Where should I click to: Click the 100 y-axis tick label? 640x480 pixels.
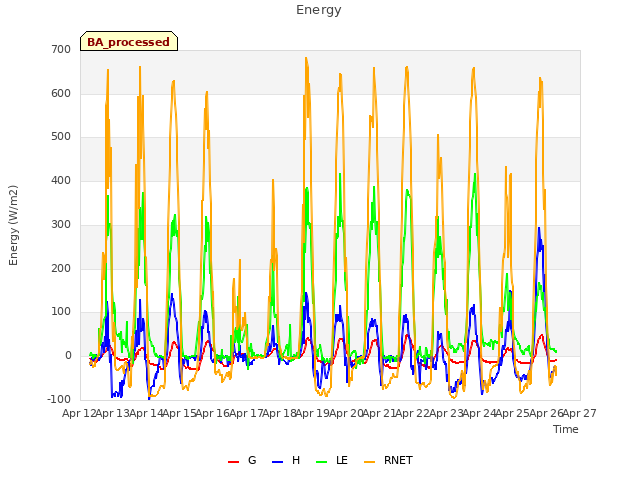click(x=61, y=312)
